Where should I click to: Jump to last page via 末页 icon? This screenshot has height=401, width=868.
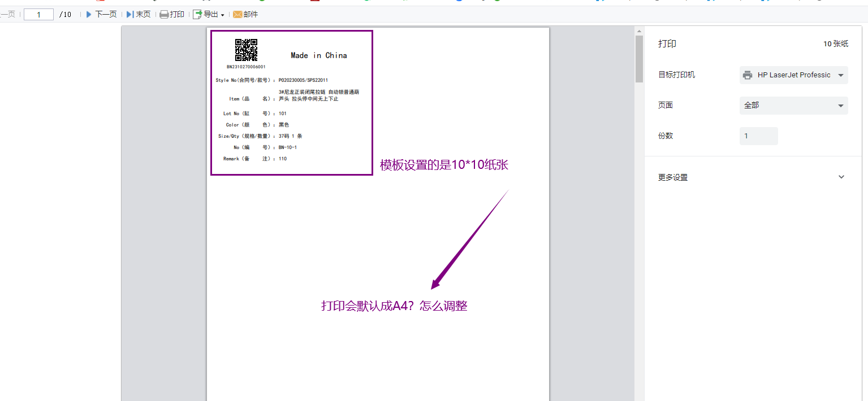point(129,14)
